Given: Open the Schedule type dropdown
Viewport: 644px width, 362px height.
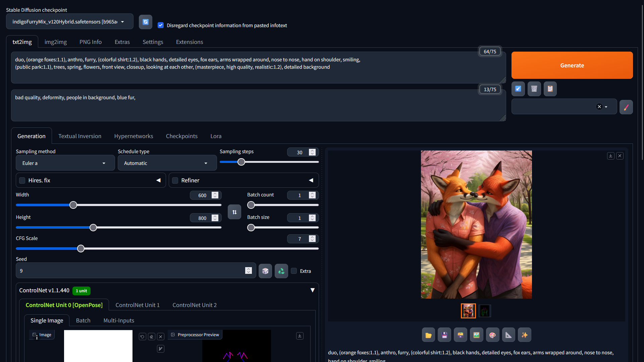Looking at the screenshot, I should [x=167, y=163].
